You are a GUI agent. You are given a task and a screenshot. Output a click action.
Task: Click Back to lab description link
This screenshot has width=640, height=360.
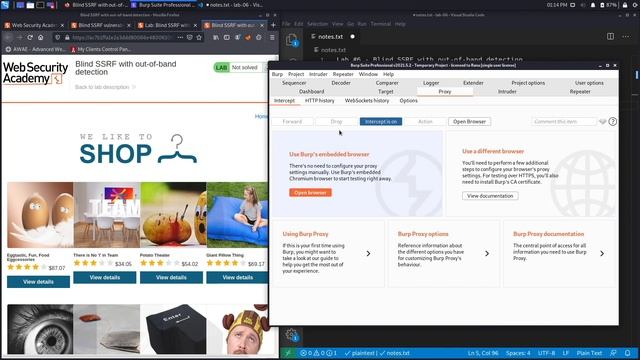(x=105, y=87)
